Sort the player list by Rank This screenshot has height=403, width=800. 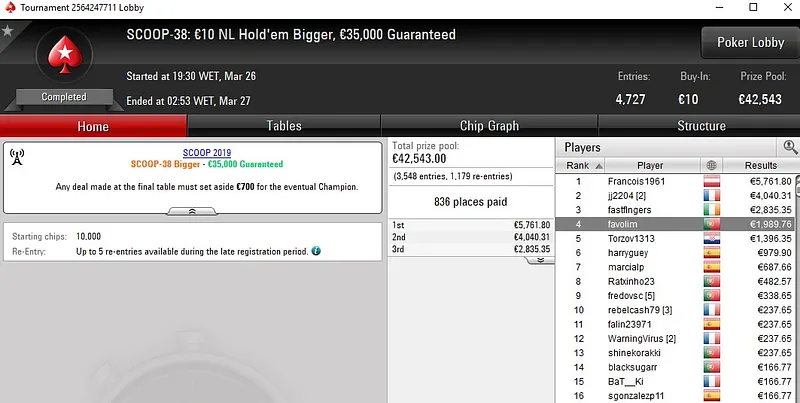[x=580, y=165]
